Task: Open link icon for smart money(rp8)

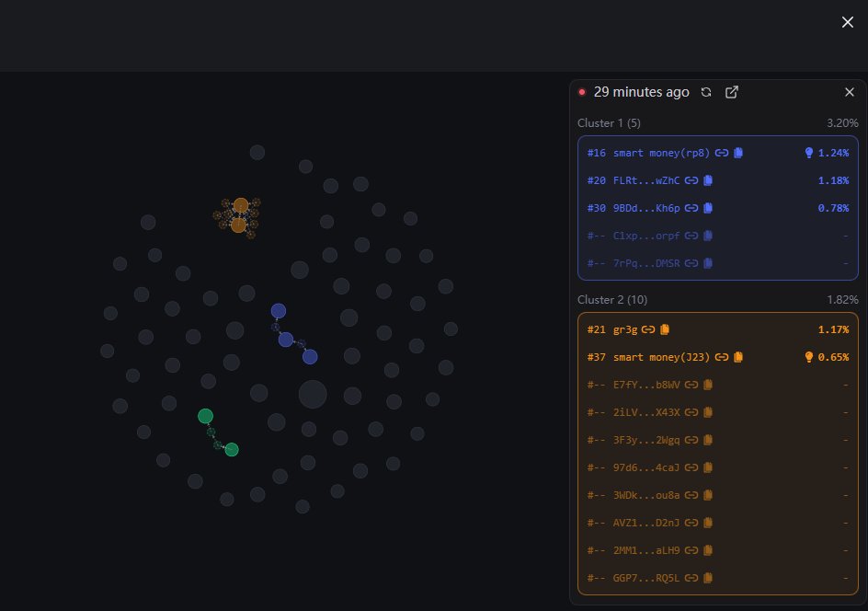Action: click(x=721, y=153)
